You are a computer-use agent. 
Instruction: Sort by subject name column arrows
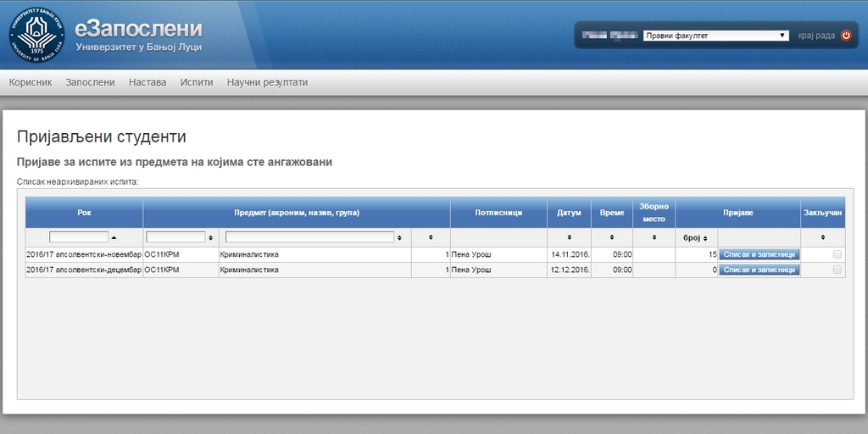point(401,237)
